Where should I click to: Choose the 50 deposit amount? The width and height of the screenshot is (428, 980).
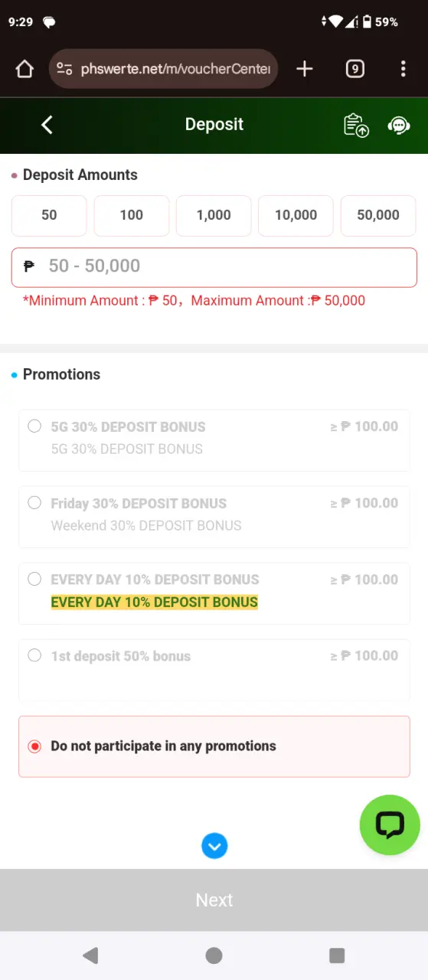click(x=49, y=215)
